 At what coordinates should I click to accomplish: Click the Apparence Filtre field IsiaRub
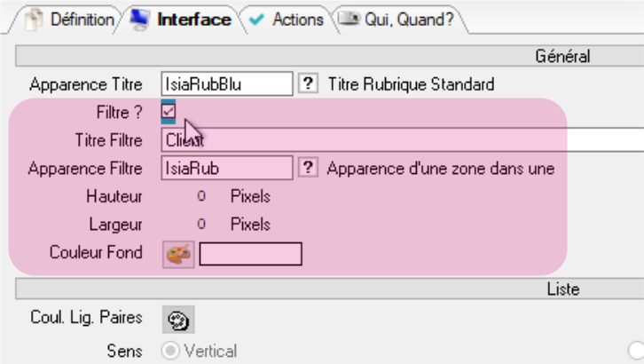226,168
